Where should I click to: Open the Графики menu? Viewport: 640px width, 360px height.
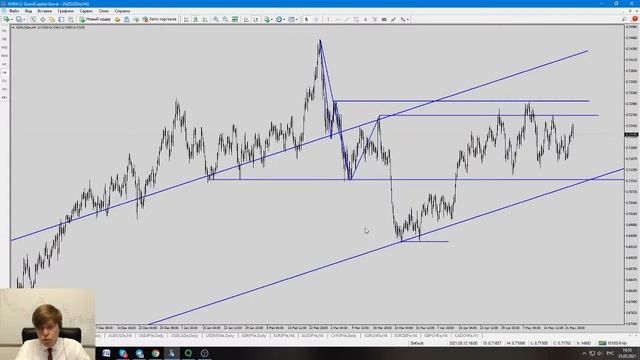pos(65,11)
